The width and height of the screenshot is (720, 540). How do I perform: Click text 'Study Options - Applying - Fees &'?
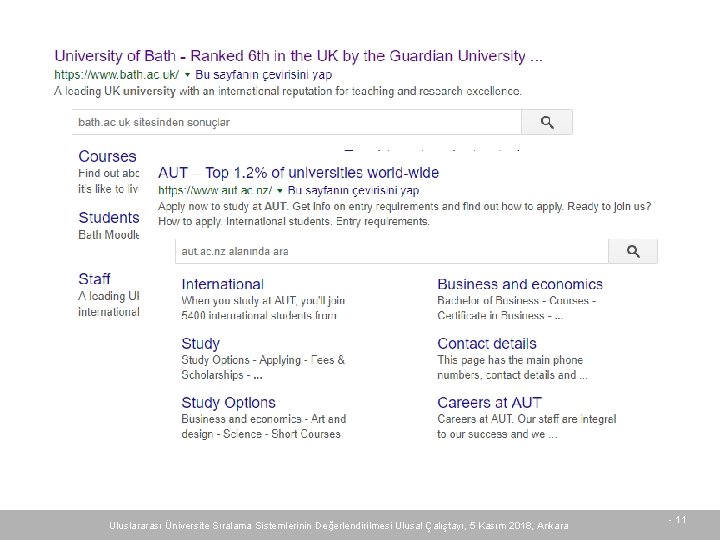(x=263, y=360)
